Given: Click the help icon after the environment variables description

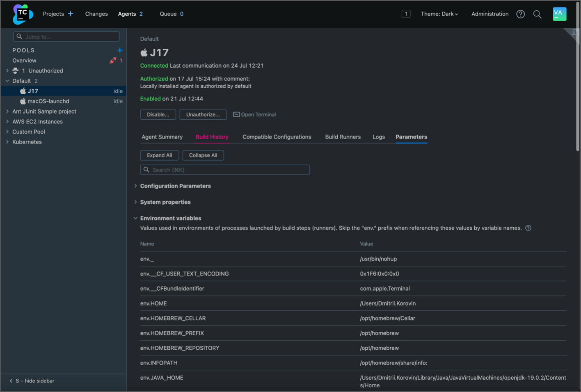Looking at the screenshot, I should click(528, 228).
